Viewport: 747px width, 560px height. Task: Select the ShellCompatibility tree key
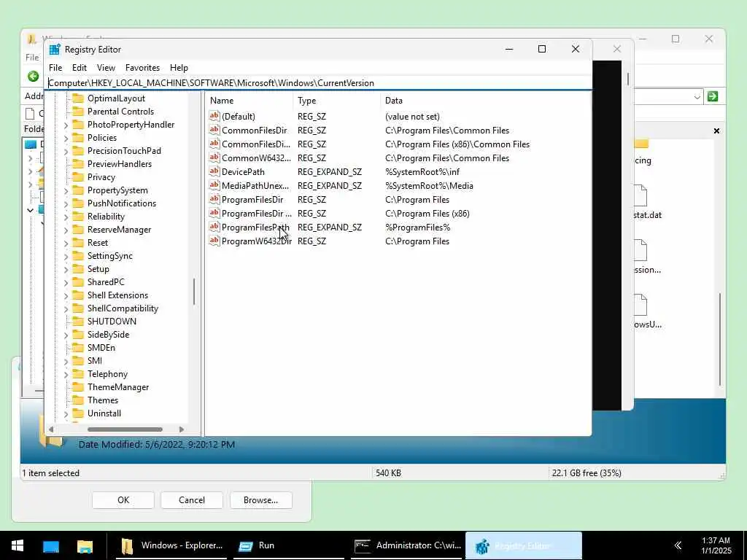(x=123, y=308)
